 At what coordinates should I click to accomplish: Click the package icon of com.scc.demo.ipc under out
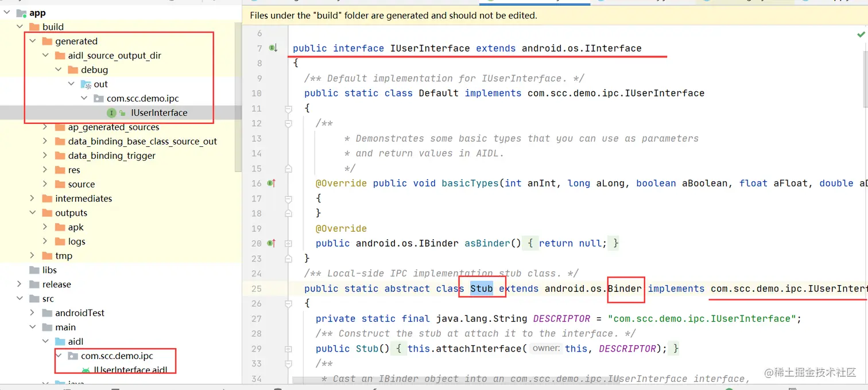(x=98, y=99)
